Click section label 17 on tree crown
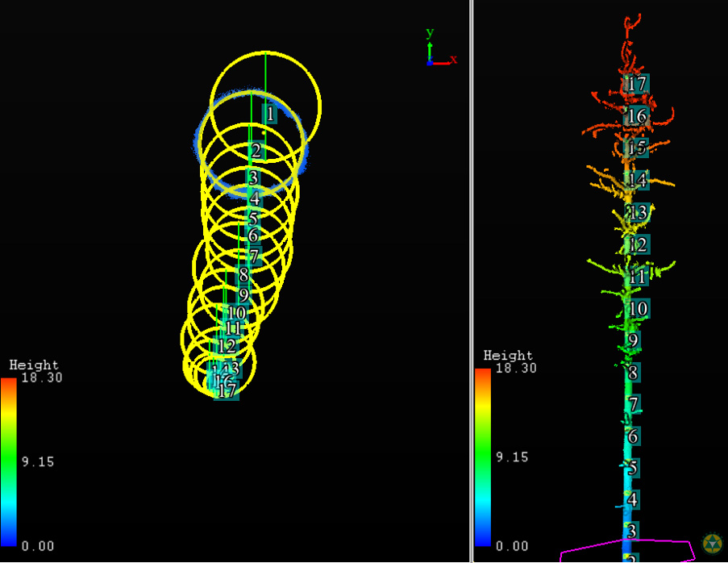The height and width of the screenshot is (563, 728). [x=636, y=84]
